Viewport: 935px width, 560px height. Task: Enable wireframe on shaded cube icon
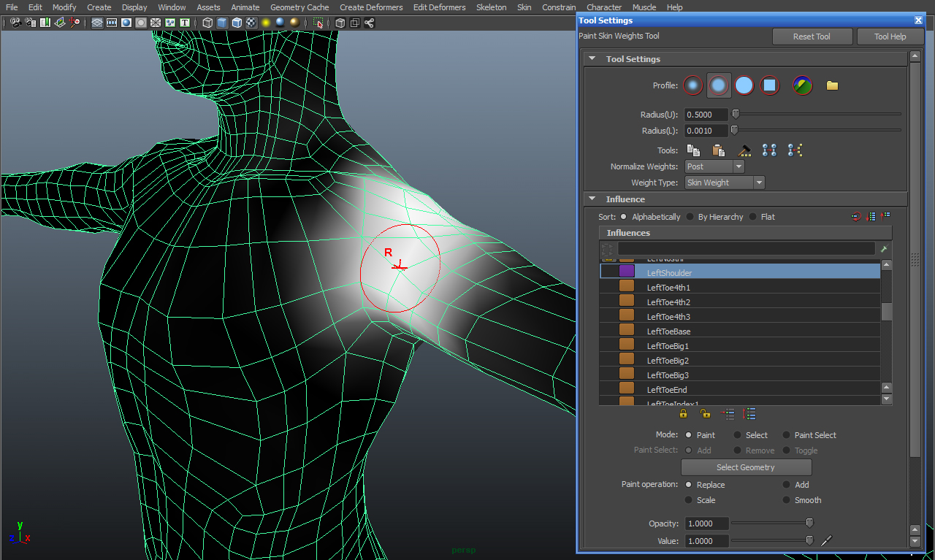tap(237, 23)
